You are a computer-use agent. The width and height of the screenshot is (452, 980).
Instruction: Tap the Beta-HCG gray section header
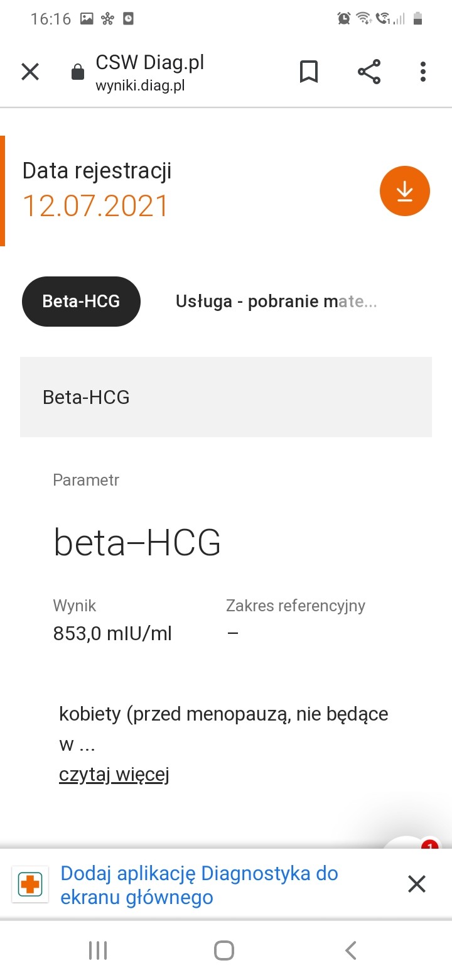coord(226,397)
